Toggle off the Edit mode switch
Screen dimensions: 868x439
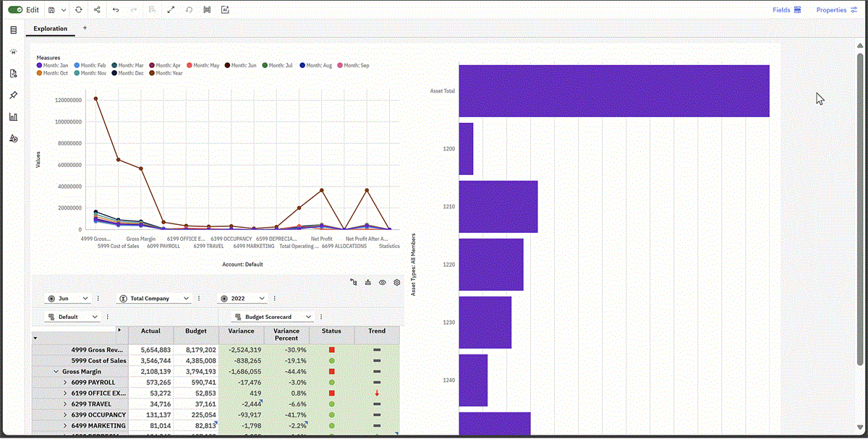[16, 9]
